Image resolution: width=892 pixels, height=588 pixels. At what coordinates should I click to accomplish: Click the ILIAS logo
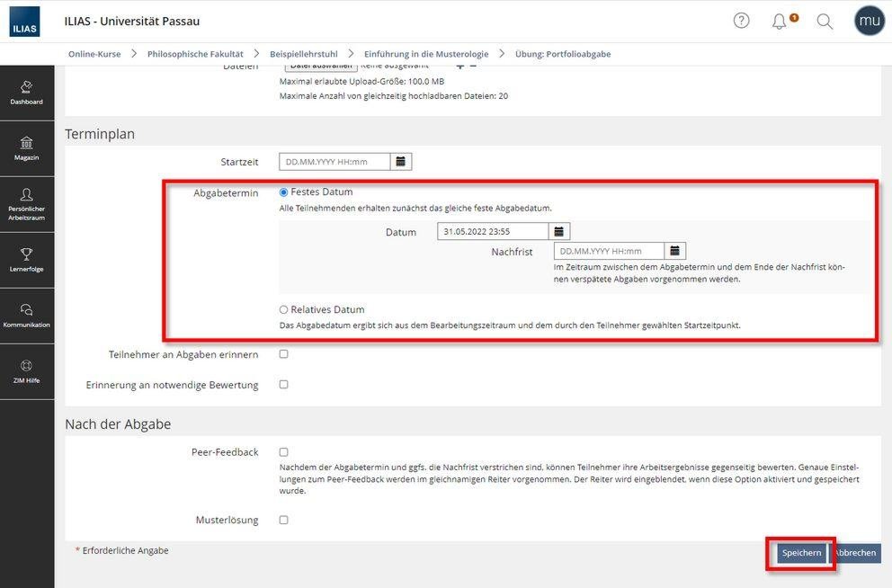tap(24, 22)
